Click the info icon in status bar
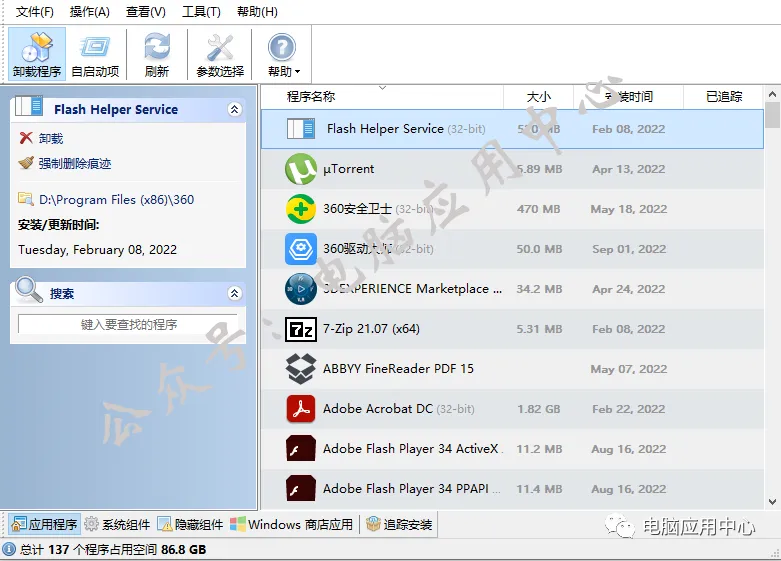 tap(9, 549)
